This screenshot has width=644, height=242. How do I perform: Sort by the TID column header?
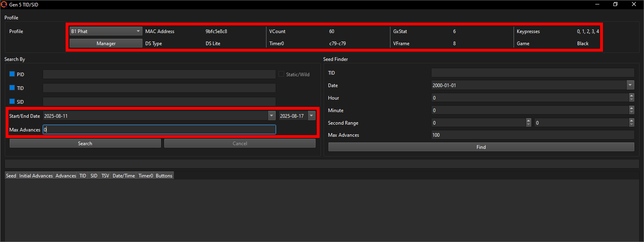(x=83, y=175)
